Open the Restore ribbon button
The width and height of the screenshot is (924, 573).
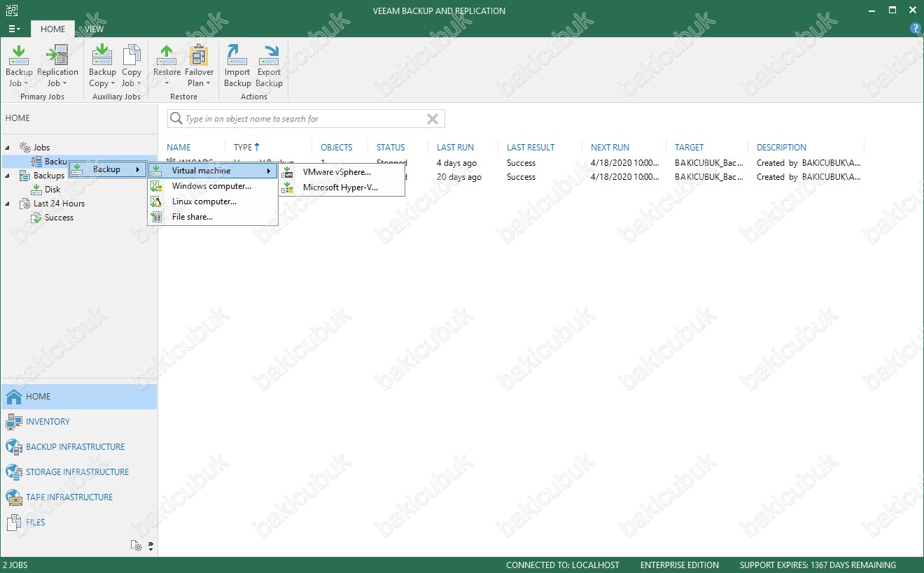[167, 66]
